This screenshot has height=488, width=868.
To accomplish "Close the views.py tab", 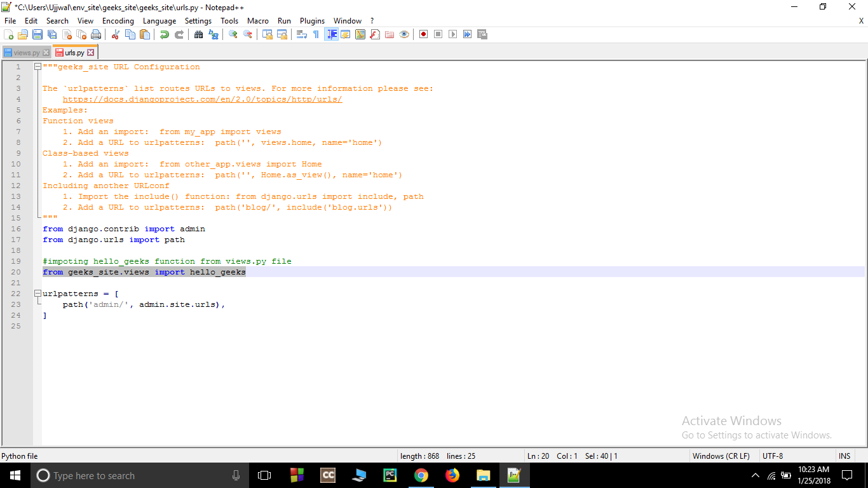I will point(46,53).
